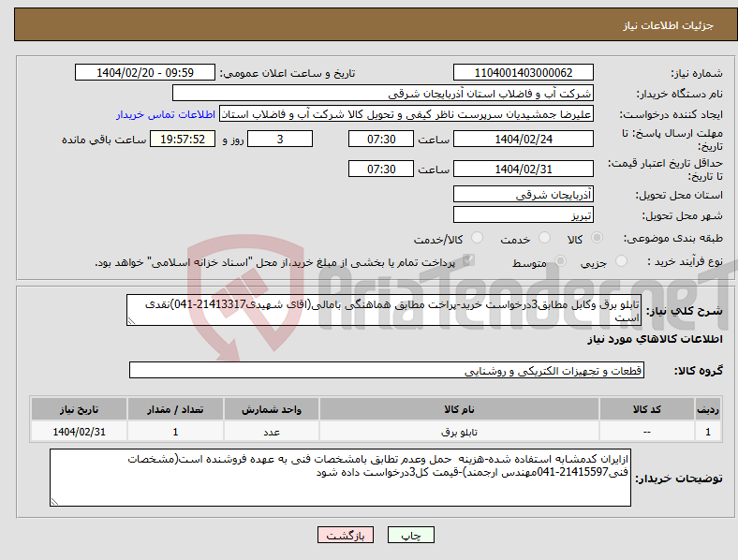The height and width of the screenshot is (560, 738).
Task: Click the عدد unit cell
Action: [x=272, y=432]
